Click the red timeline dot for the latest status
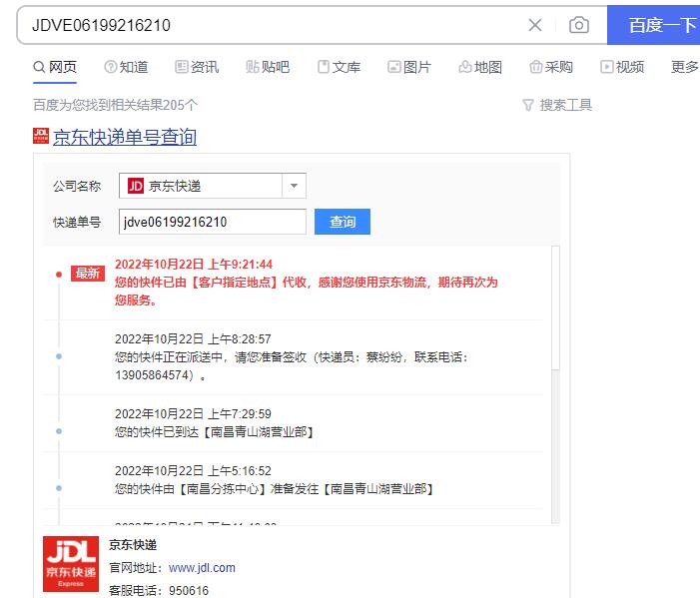This screenshot has height=598, width=700. click(x=59, y=274)
